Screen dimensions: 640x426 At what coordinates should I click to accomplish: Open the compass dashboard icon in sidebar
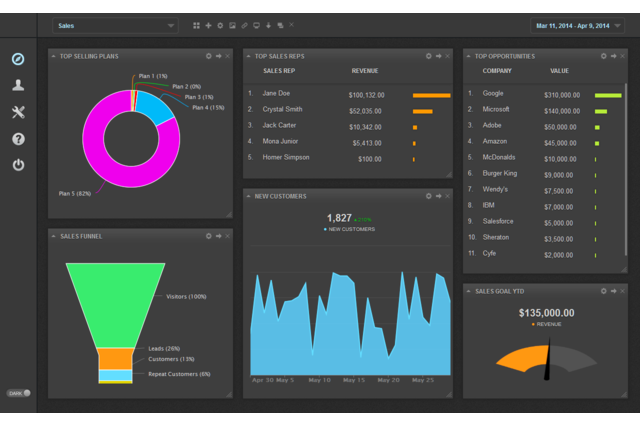18,59
